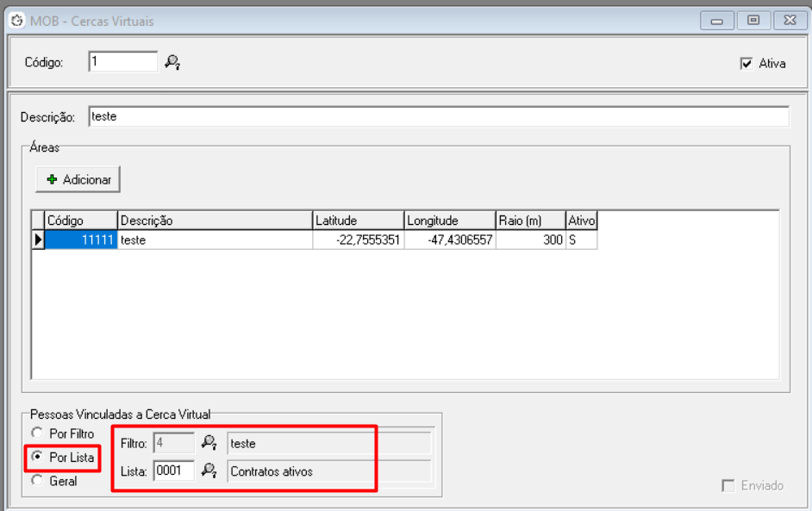Click the Código input field at top
The height and width of the screenshot is (511, 812).
coord(122,62)
